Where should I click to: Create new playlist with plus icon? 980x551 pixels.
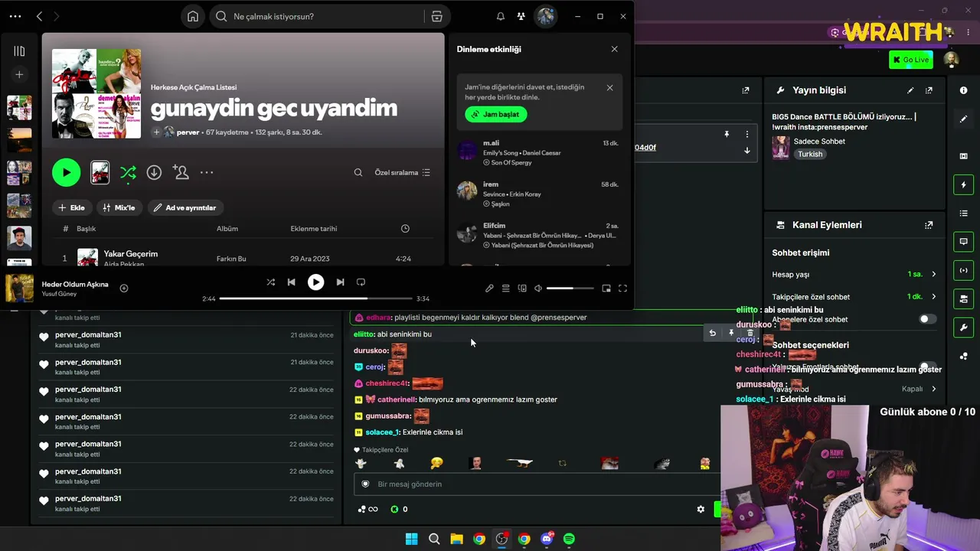(x=19, y=74)
